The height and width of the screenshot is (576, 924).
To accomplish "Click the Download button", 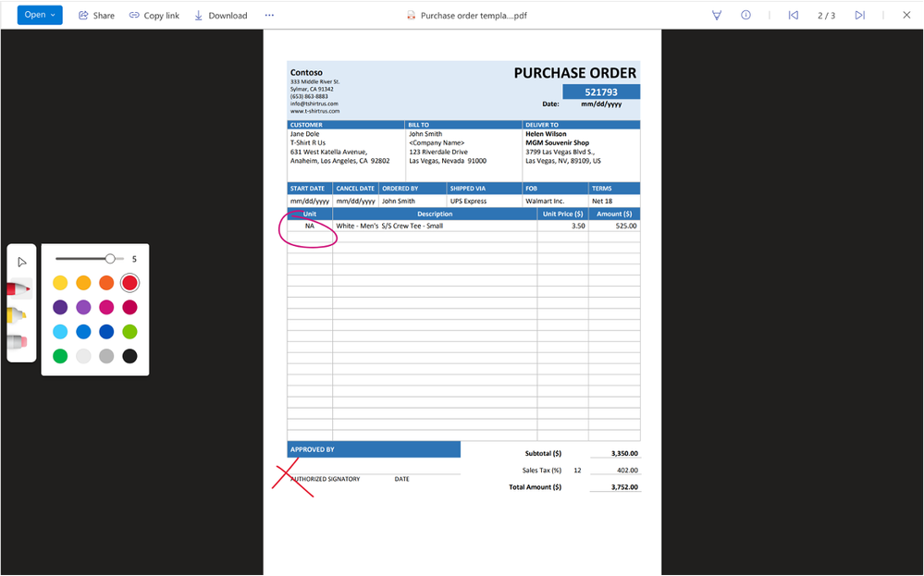I will [221, 16].
